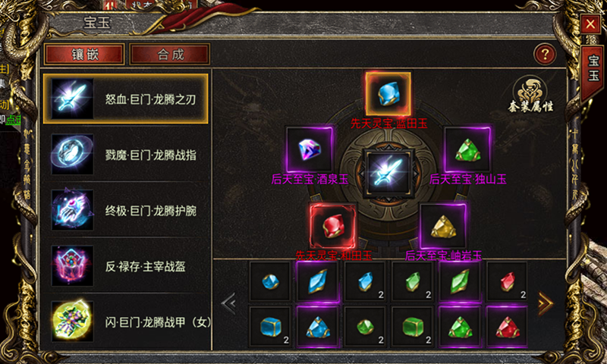Choose 闪·巨门·龙腾战甲 armor entry
This screenshot has height=364, width=607.
[x=125, y=322]
